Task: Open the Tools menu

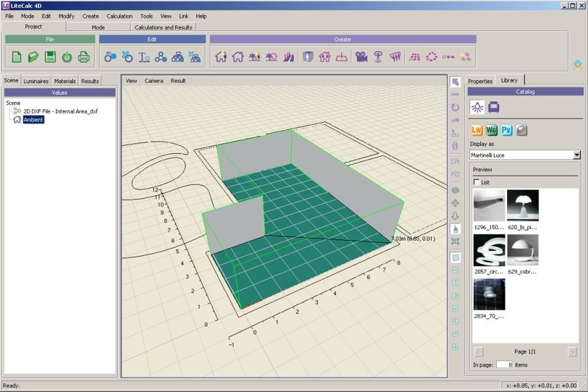Action: 146,16
